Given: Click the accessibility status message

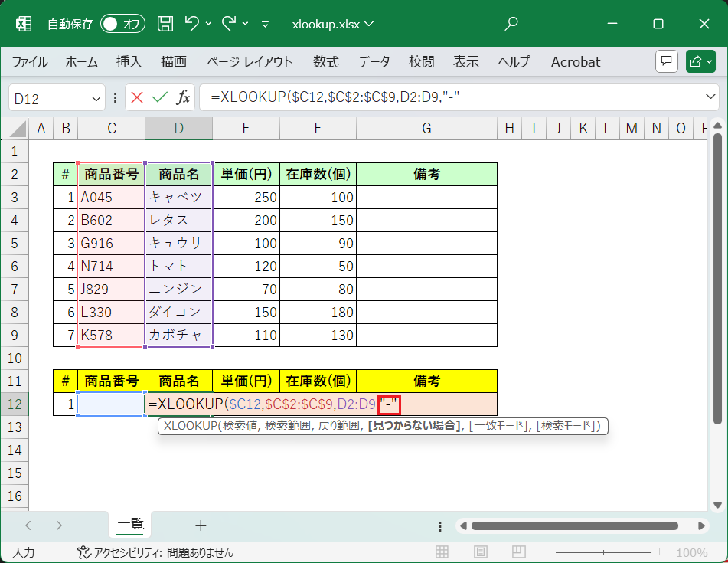Looking at the screenshot, I should click(155, 552).
